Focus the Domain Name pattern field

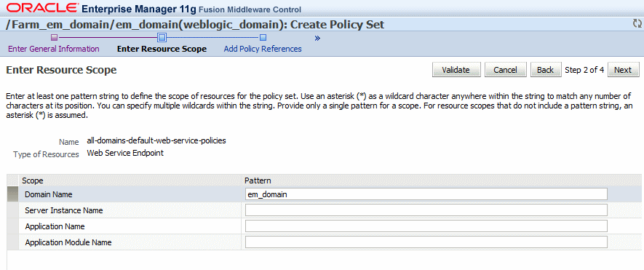(426, 194)
